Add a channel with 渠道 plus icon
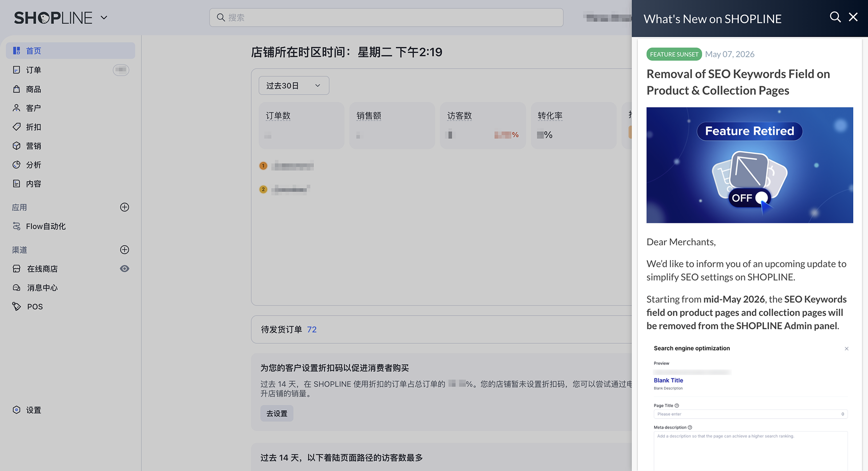Screen dimensions: 868x471 pyautogui.click(x=125, y=249)
